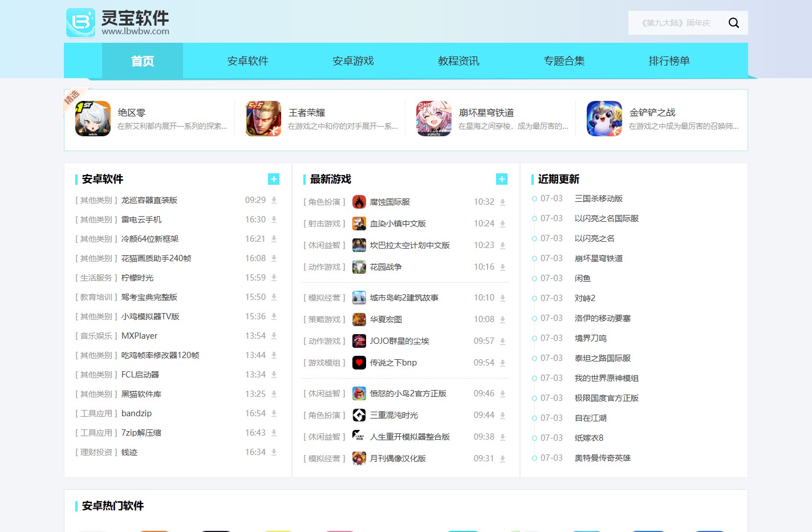The image size is (812, 532).
Task: Open the 专题合集 navigation tab
Action: [x=564, y=61]
